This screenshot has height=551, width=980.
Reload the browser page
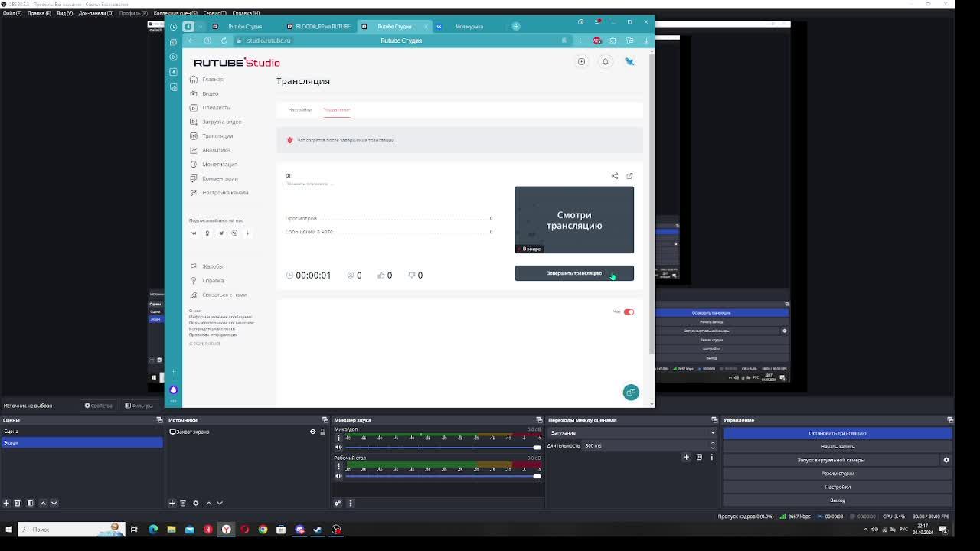[224, 41]
